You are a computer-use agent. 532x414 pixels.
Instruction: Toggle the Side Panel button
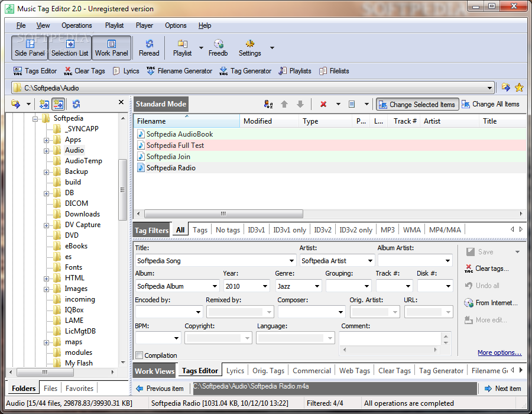click(x=30, y=48)
